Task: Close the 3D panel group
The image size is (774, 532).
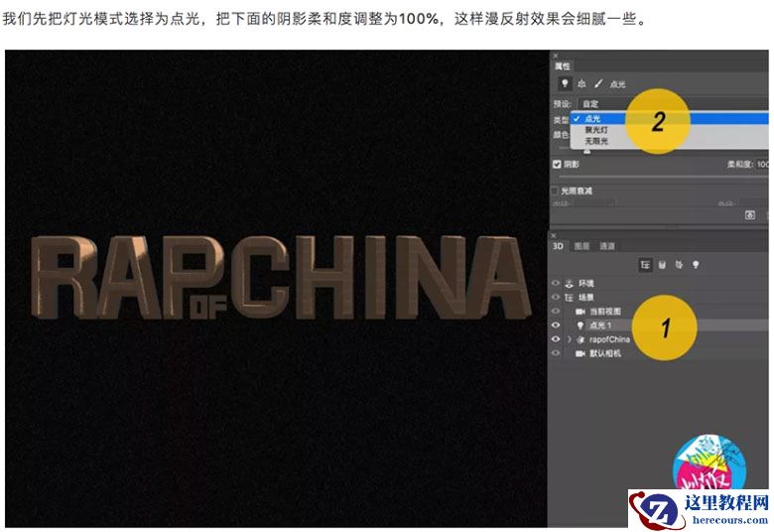Action: pyautogui.click(x=554, y=235)
